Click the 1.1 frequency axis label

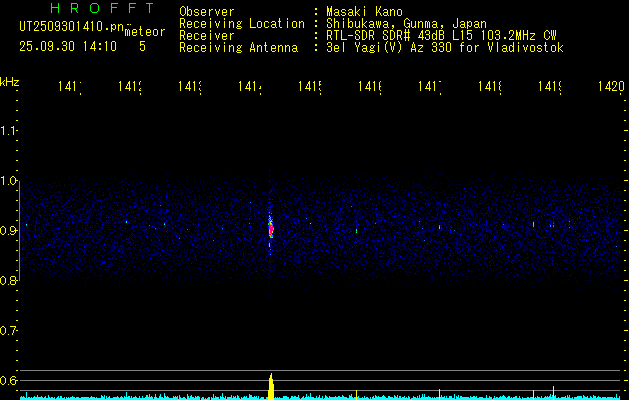coord(9,131)
